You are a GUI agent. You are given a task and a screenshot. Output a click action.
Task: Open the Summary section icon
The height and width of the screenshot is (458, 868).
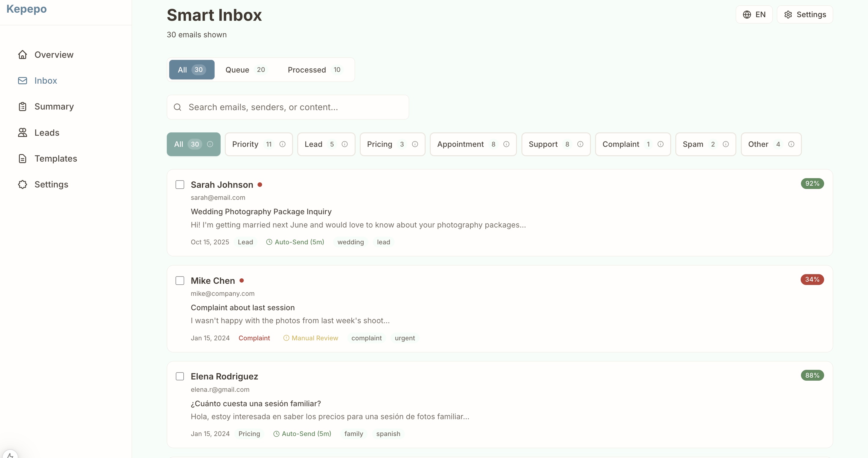[22, 107]
